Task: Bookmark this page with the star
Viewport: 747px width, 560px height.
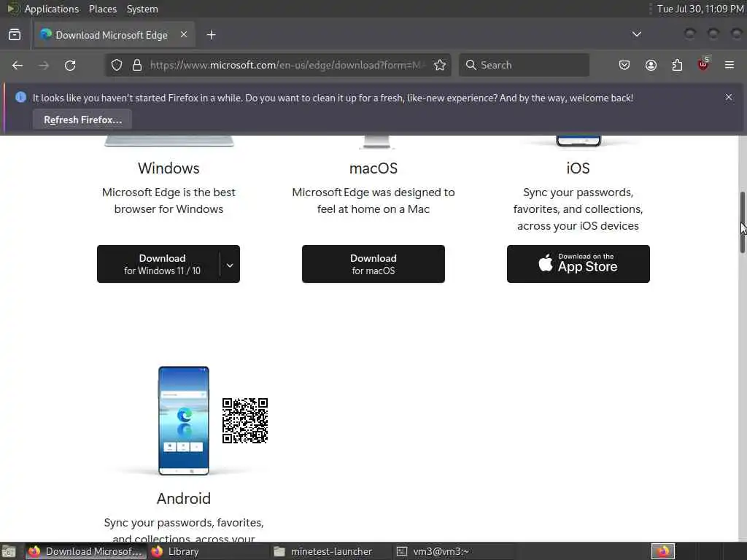Action: click(440, 65)
